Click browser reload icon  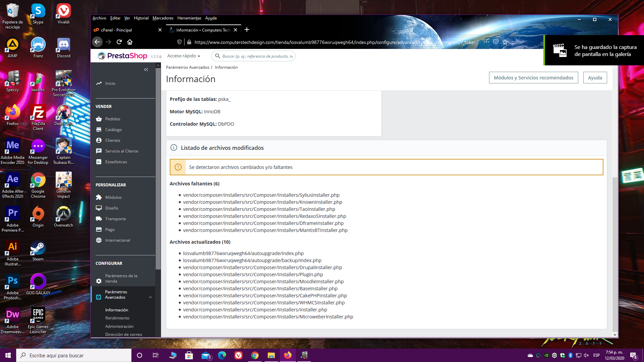tap(119, 42)
